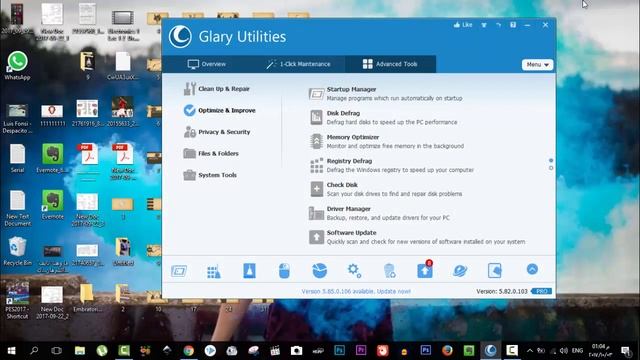Open the notification center icon
Screen dimensions: 640x360
(x=625, y=351)
